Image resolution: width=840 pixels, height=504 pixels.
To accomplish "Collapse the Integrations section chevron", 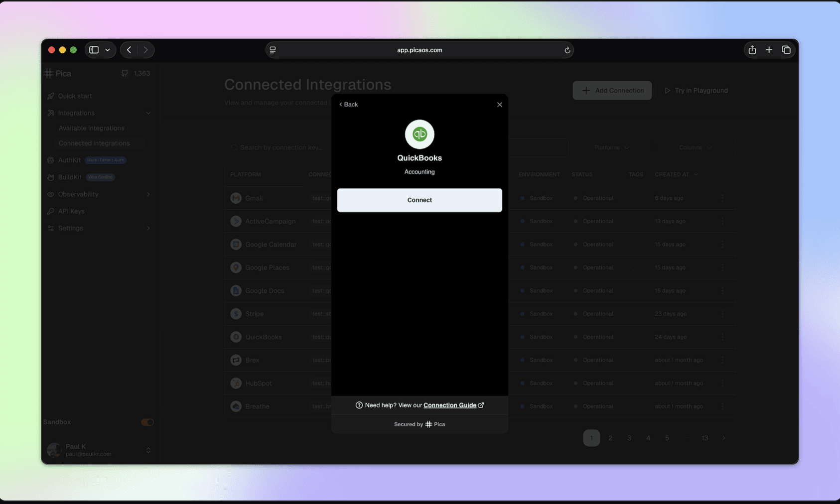I will point(148,113).
